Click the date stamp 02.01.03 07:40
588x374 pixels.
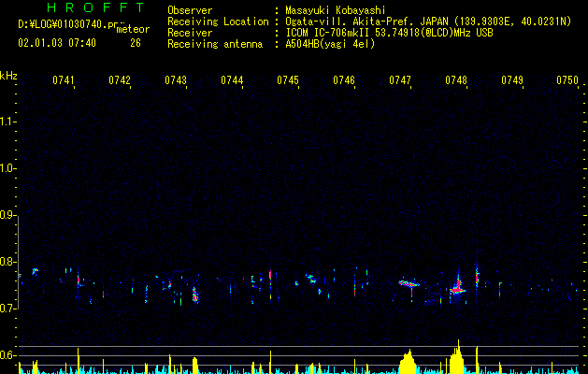click(x=57, y=43)
